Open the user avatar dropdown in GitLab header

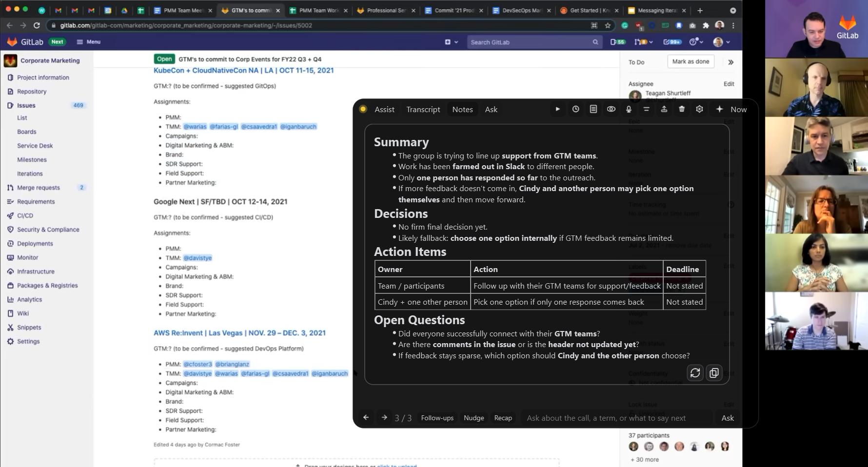pyautogui.click(x=721, y=42)
